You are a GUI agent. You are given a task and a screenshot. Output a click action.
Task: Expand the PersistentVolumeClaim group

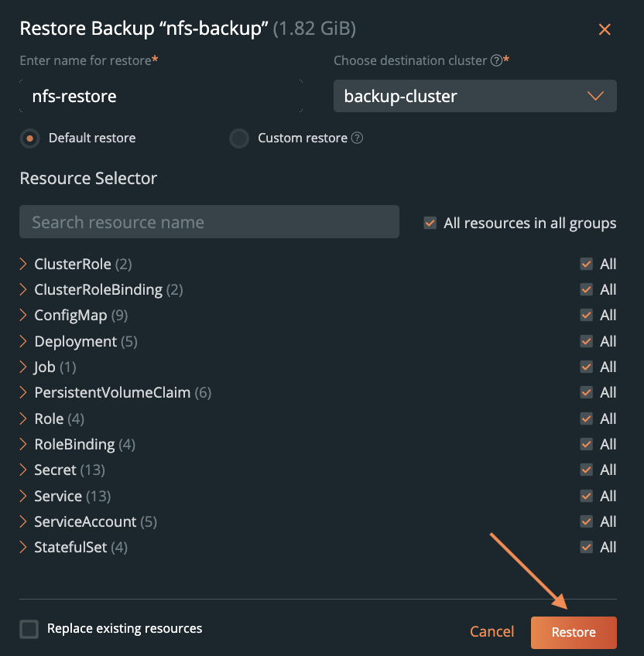coord(23,393)
